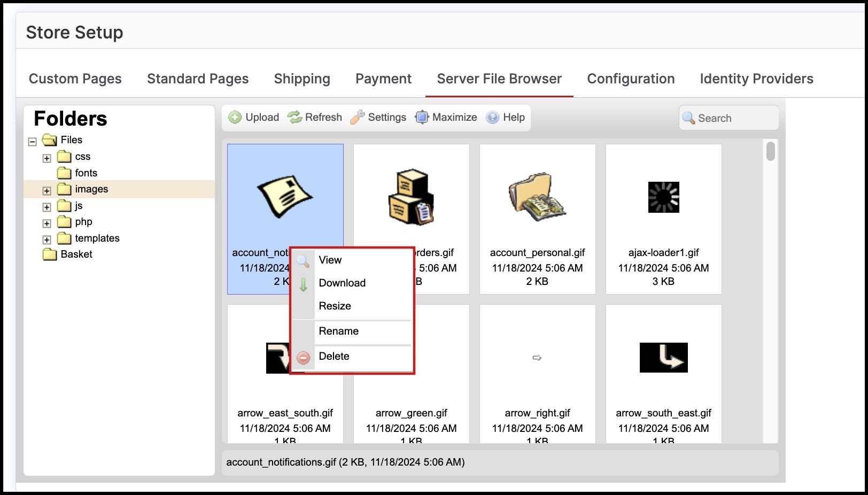The image size is (868, 495).
Task: Select the account orders boxes thumbnail
Action: pyautogui.click(x=411, y=197)
